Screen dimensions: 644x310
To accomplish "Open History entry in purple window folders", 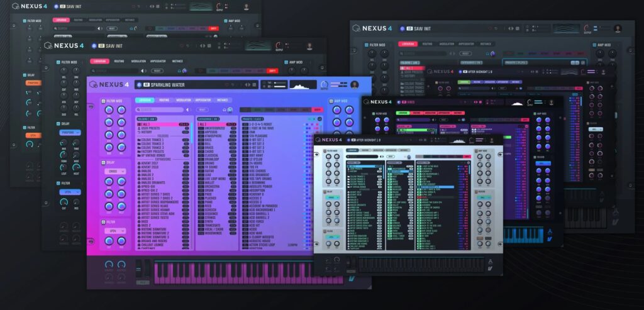I will tap(164, 132).
